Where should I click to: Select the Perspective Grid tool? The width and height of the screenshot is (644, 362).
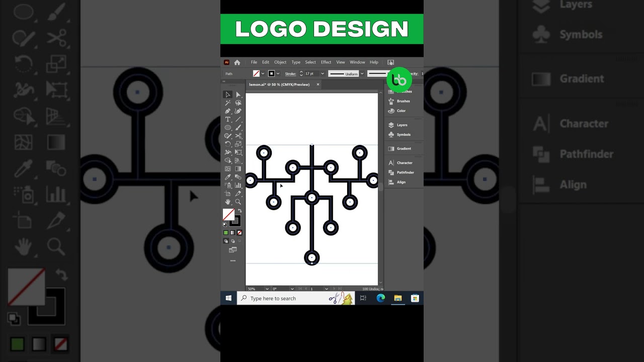[238, 160]
